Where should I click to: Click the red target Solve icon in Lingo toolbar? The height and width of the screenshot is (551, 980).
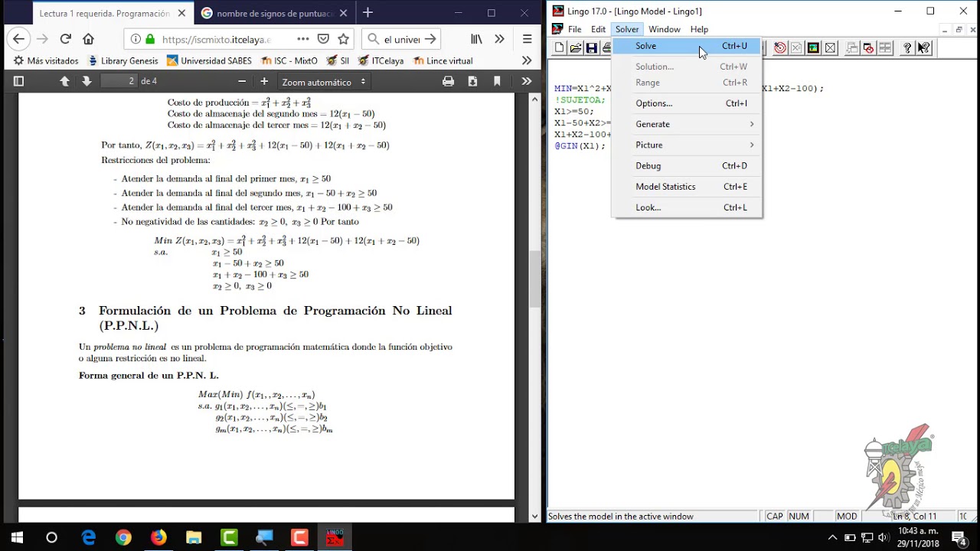tap(780, 48)
